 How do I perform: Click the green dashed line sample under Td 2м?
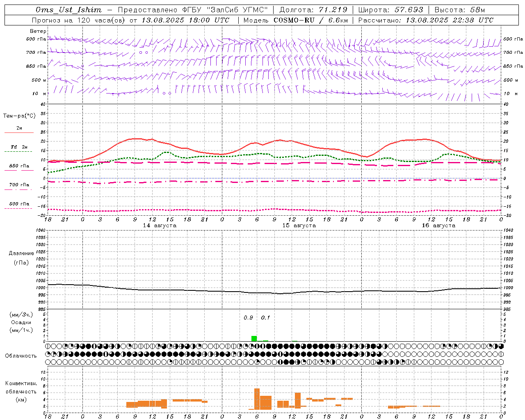tap(18, 152)
